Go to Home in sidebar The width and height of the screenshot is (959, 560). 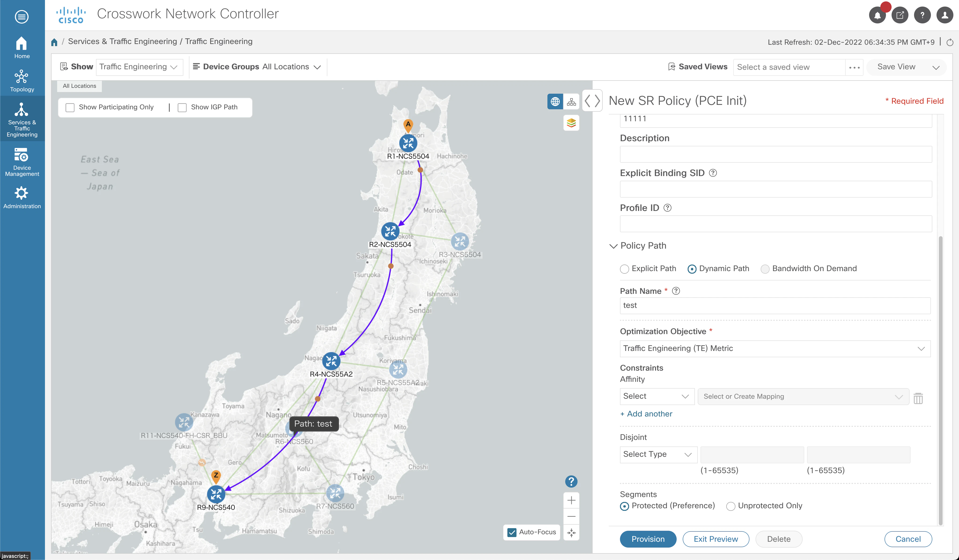[x=22, y=48]
